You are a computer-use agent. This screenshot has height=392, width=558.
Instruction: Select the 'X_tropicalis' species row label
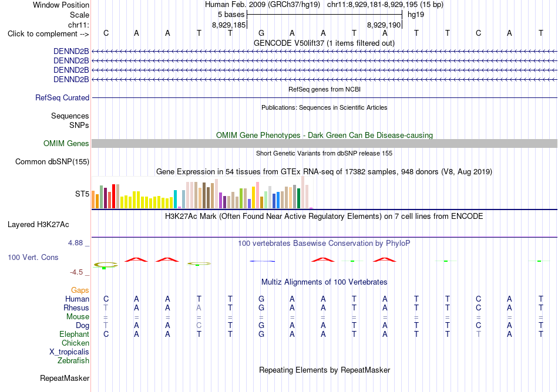tap(69, 352)
